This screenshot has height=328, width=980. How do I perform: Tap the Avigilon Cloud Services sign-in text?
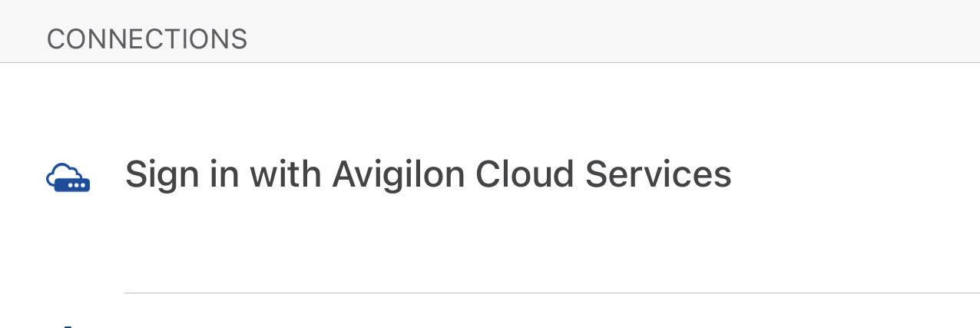(428, 176)
